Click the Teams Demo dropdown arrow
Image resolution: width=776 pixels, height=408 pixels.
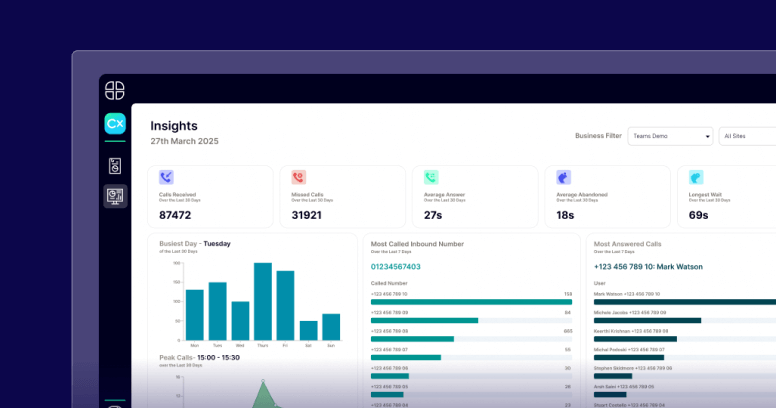pos(707,136)
